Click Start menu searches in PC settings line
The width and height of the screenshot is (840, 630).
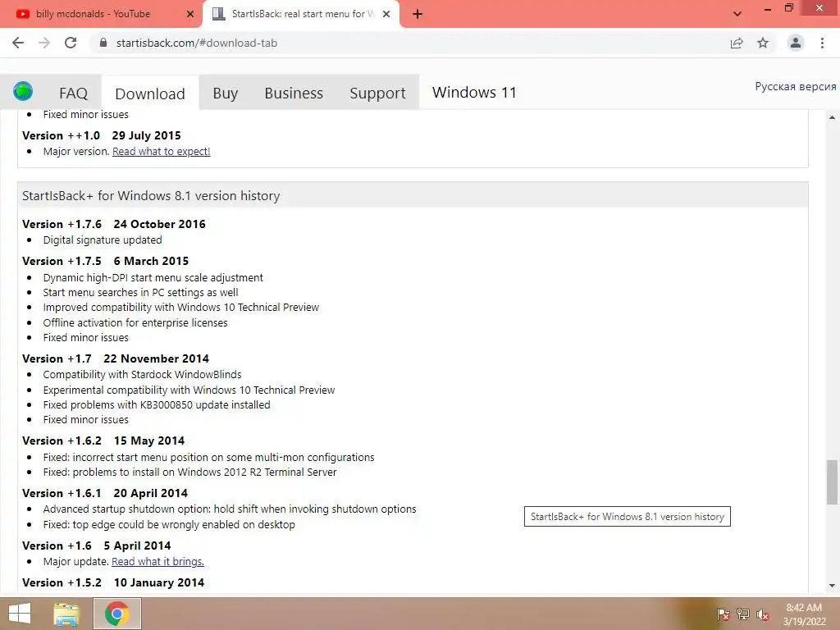[140, 293]
